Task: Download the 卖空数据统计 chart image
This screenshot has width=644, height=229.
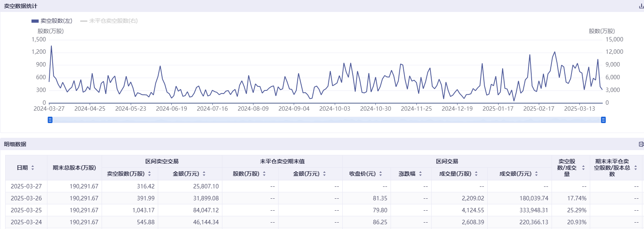Action: (x=641, y=6)
